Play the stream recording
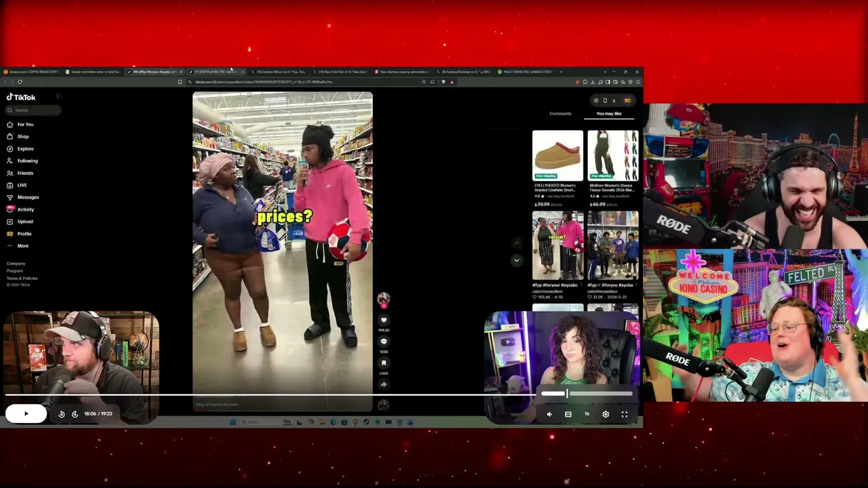 point(26,414)
